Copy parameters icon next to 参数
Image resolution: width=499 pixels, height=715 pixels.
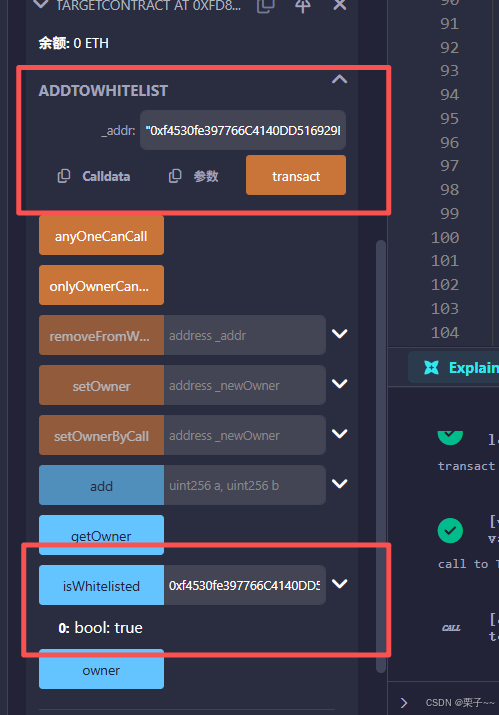click(x=175, y=176)
